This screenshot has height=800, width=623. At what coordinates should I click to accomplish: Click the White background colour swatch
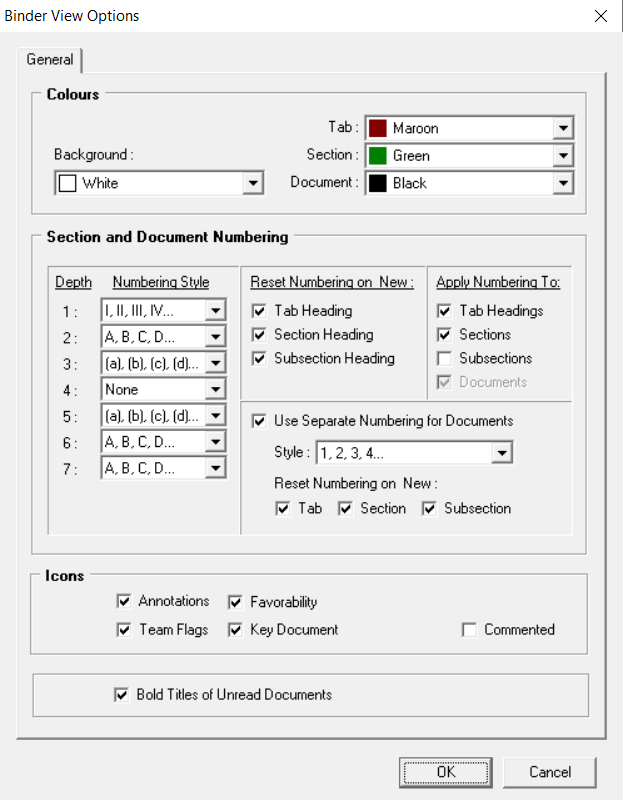[x=67, y=183]
